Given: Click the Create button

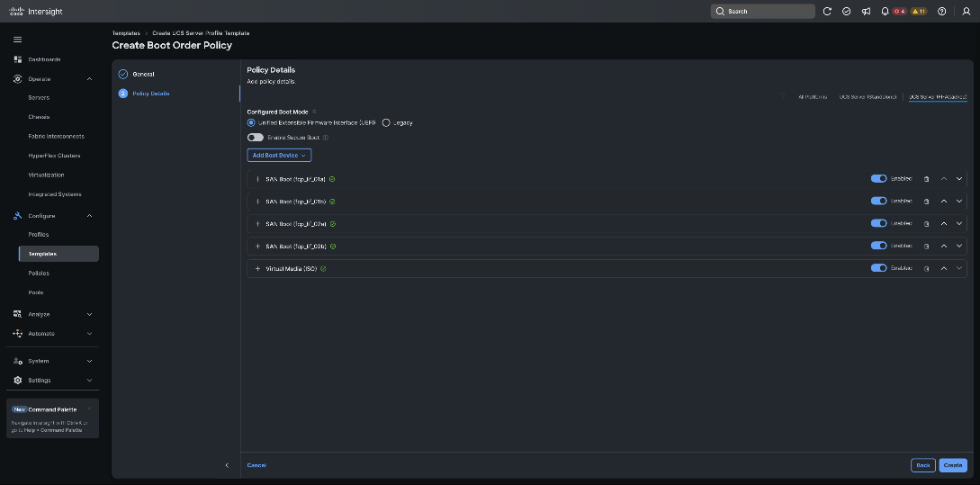Looking at the screenshot, I should 952,465.
